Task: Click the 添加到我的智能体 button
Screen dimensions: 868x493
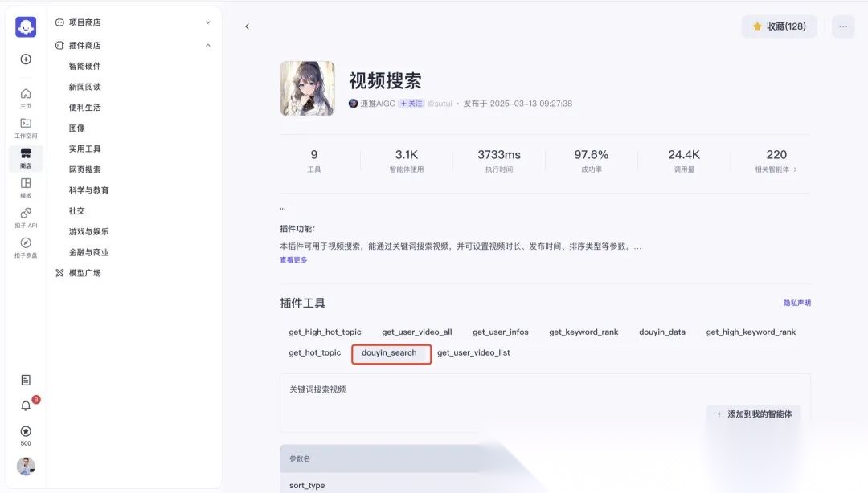Action: (x=753, y=414)
